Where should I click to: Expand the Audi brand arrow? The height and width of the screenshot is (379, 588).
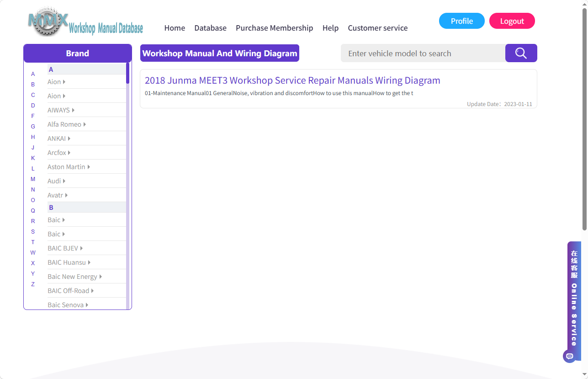(x=64, y=181)
